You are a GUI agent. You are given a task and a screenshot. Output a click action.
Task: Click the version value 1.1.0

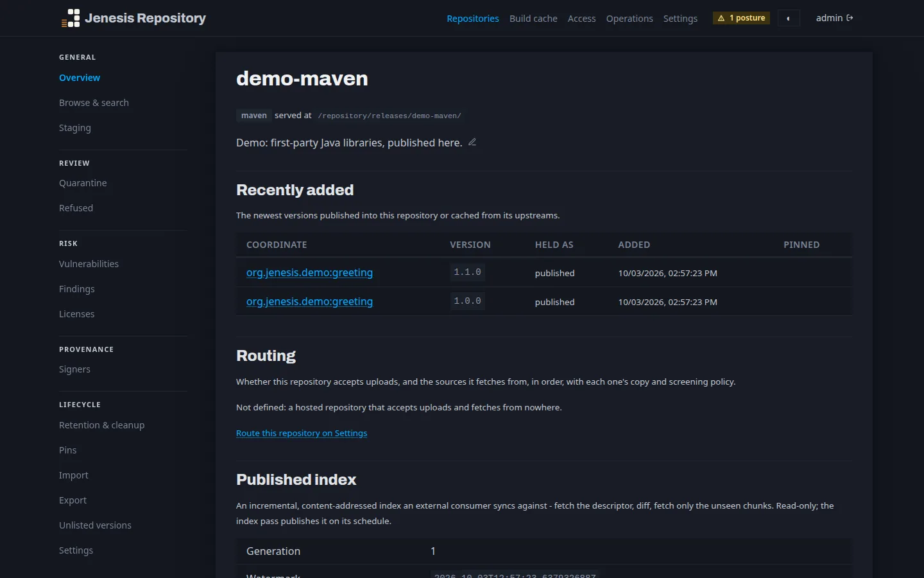tap(467, 272)
